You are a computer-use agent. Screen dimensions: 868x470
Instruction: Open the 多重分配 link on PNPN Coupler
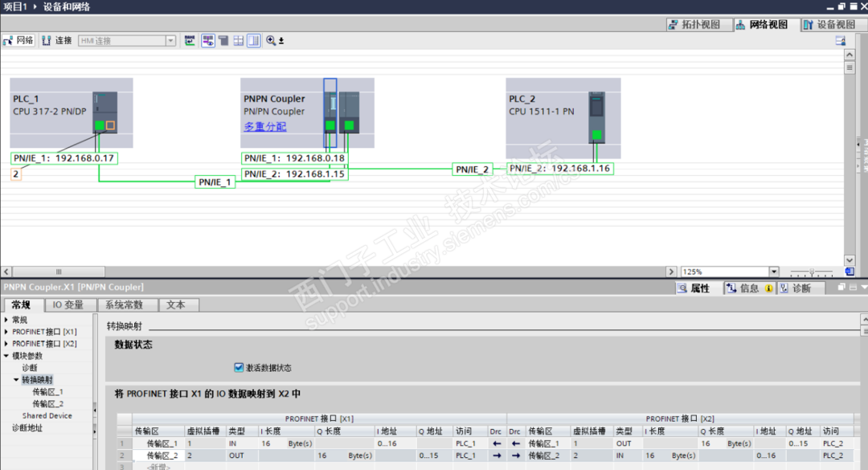[x=265, y=127]
